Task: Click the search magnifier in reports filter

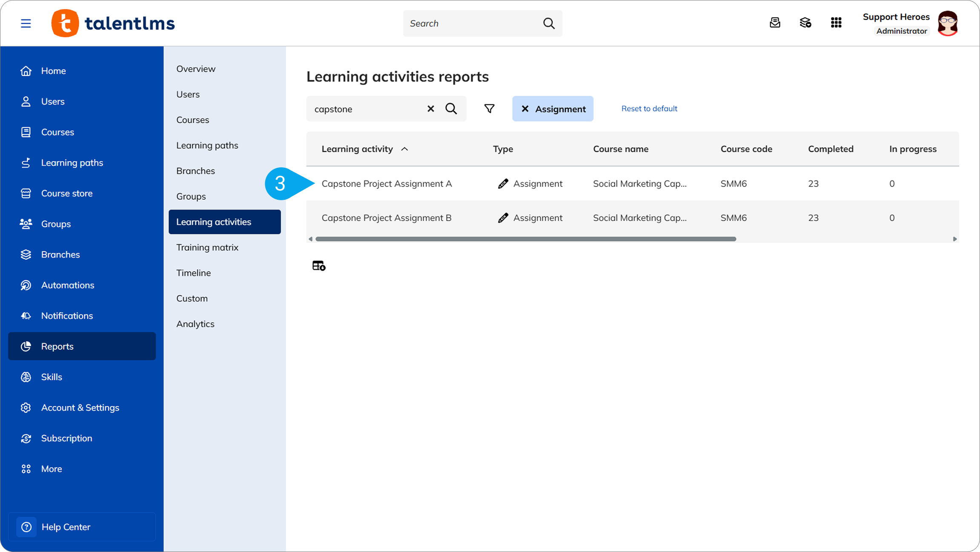Action: (x=451, y=109)
